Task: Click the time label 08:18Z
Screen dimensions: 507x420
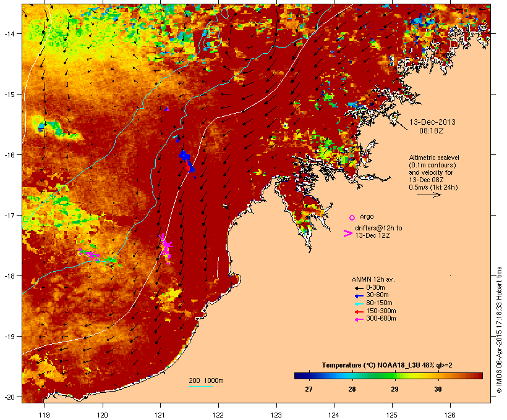Action: tap(432, 131)
